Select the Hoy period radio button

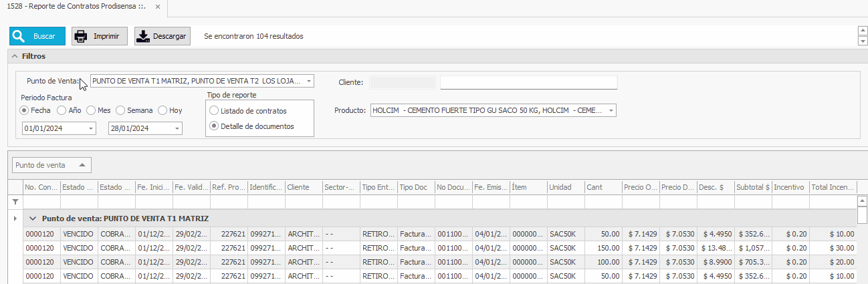[162, 110]
